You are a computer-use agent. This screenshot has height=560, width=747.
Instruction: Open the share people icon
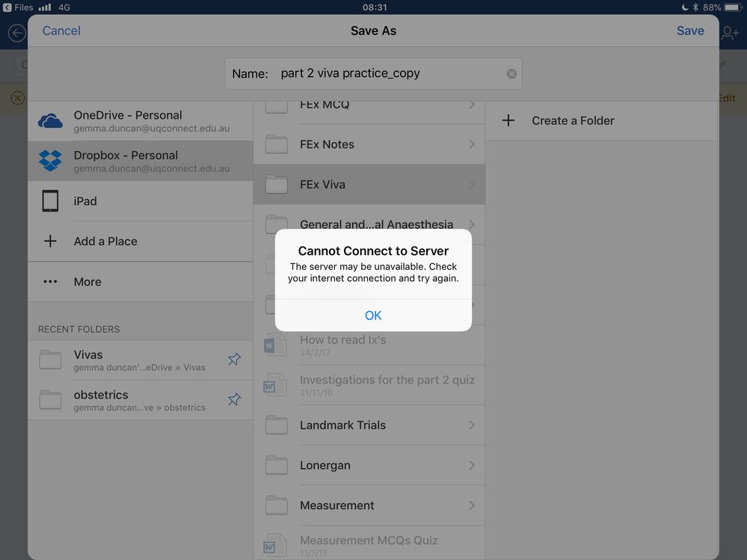point(730,33)
